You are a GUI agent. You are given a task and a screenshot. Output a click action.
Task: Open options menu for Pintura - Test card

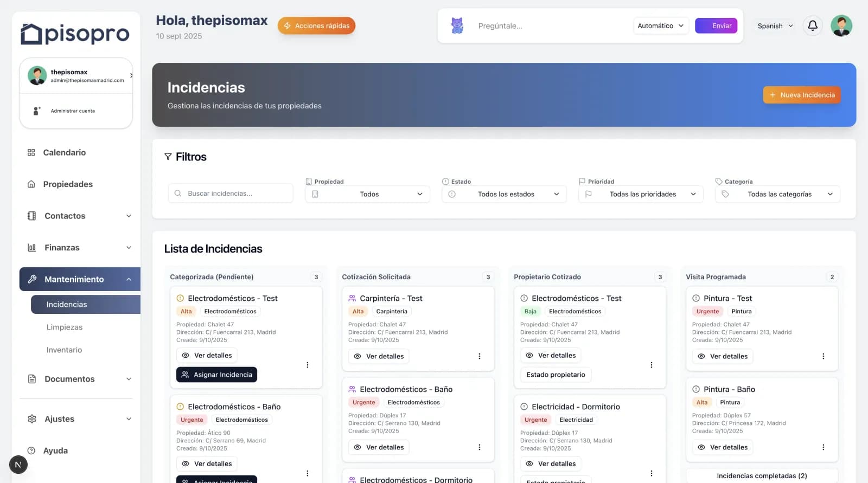[x=823, y=356]
